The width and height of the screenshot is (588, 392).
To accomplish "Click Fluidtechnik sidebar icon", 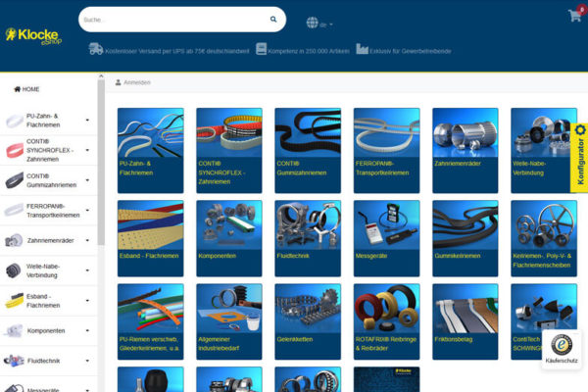I will tap(14, 361).
